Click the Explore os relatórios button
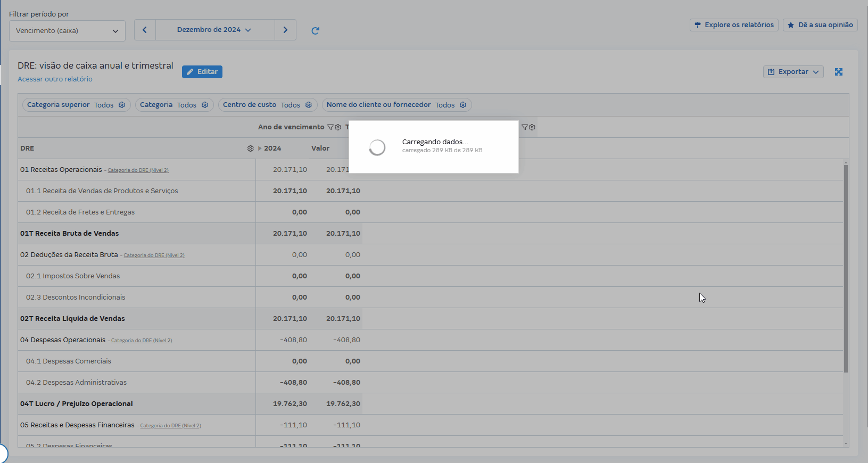This screenshot has width=868, height=463. (x=734, y=25)
